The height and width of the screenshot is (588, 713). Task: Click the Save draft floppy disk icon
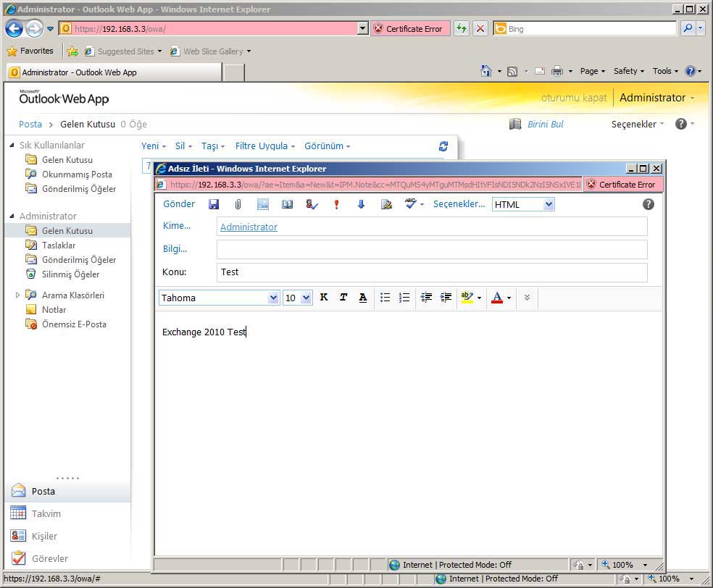pos(214,204)
